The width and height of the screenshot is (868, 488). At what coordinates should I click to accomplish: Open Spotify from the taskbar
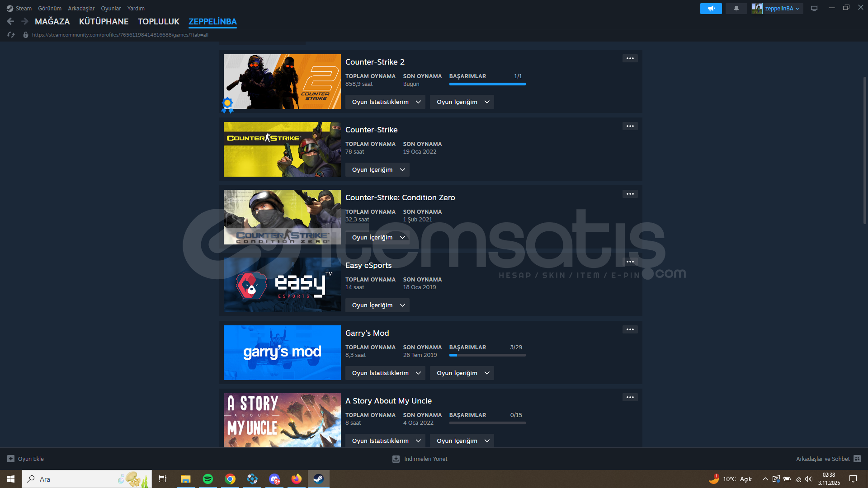208,479
